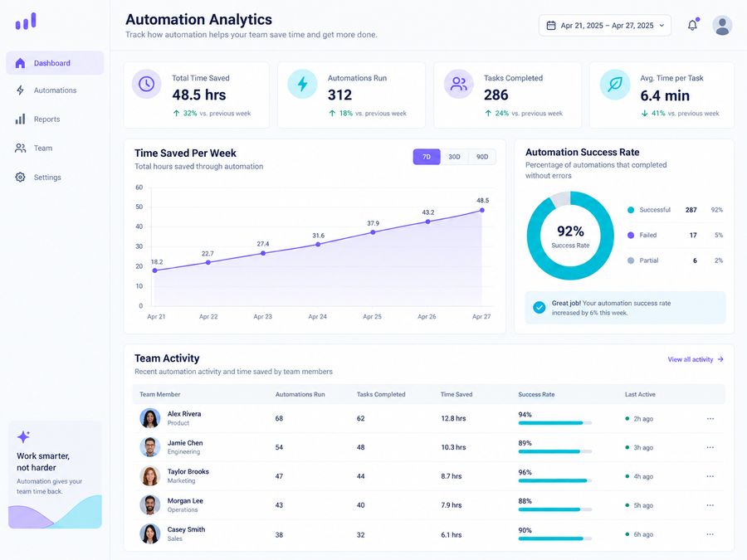Click the 31.6 data point on Apr 24
747x560 pixels.
tap(318, 244)
